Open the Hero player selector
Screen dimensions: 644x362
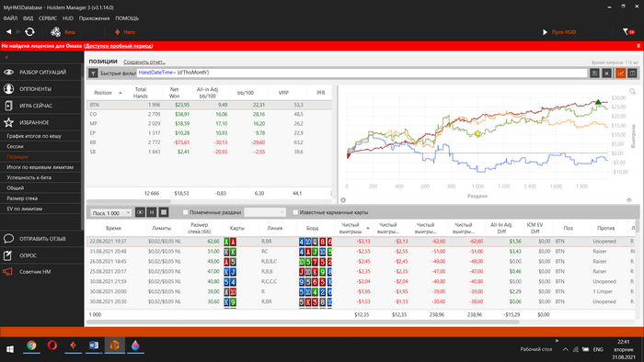tap(125, 31)
